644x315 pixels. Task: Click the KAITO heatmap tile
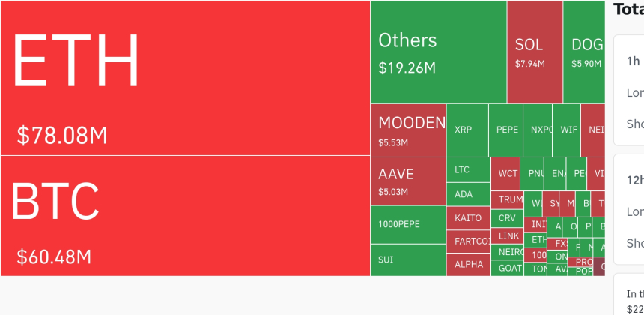point(468,217)
